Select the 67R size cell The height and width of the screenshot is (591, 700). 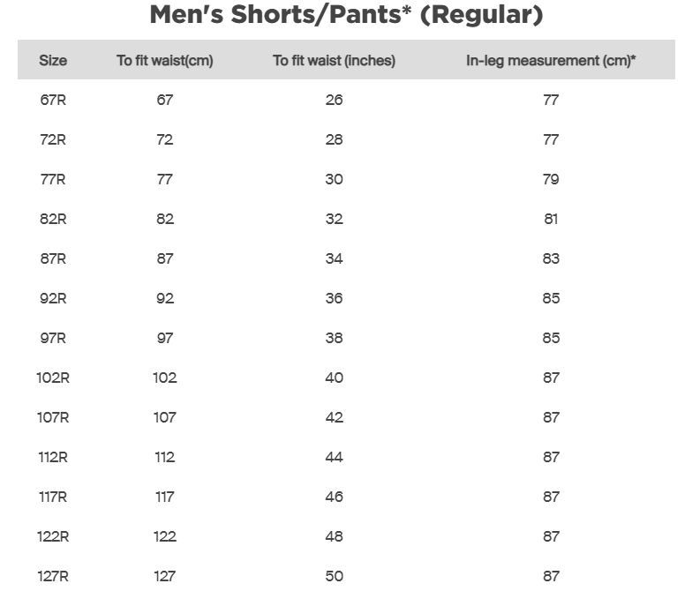[x=53, y=100]
